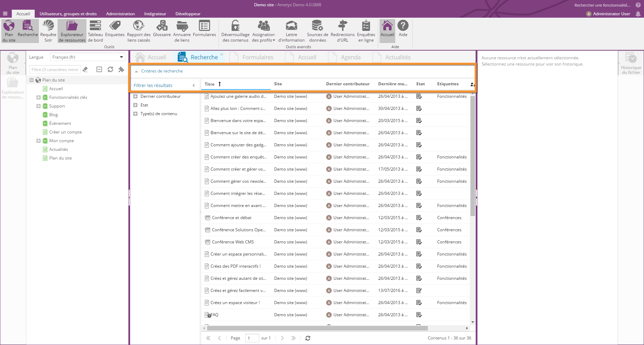Expand the Dernier contributeur filter
The image size is (644, 345).
[x=135, y=96]
